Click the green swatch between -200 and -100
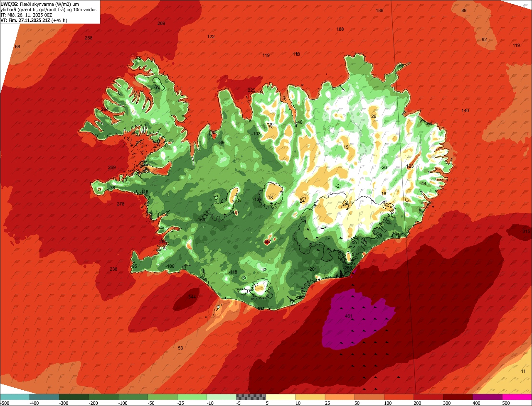The height and width of the screenshot is (406, 532). coord(103,397)
